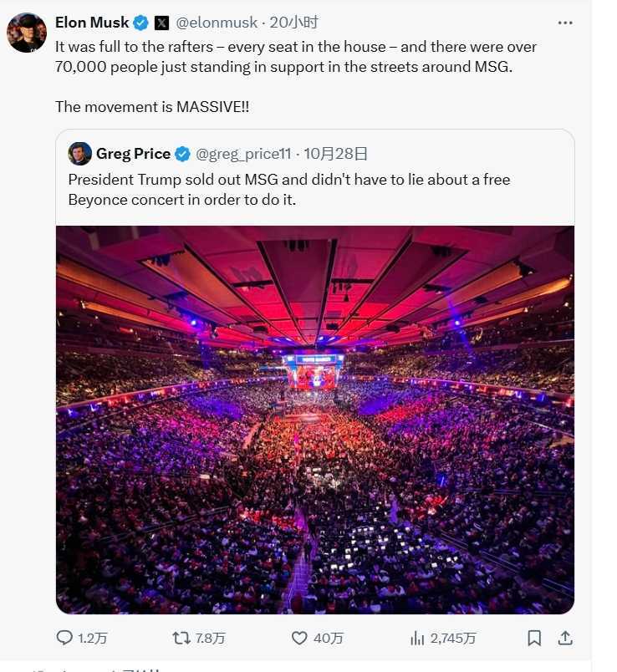The image size is (617, 672).
Task: Open the view count analytics icon
Action: pos(417,638)
